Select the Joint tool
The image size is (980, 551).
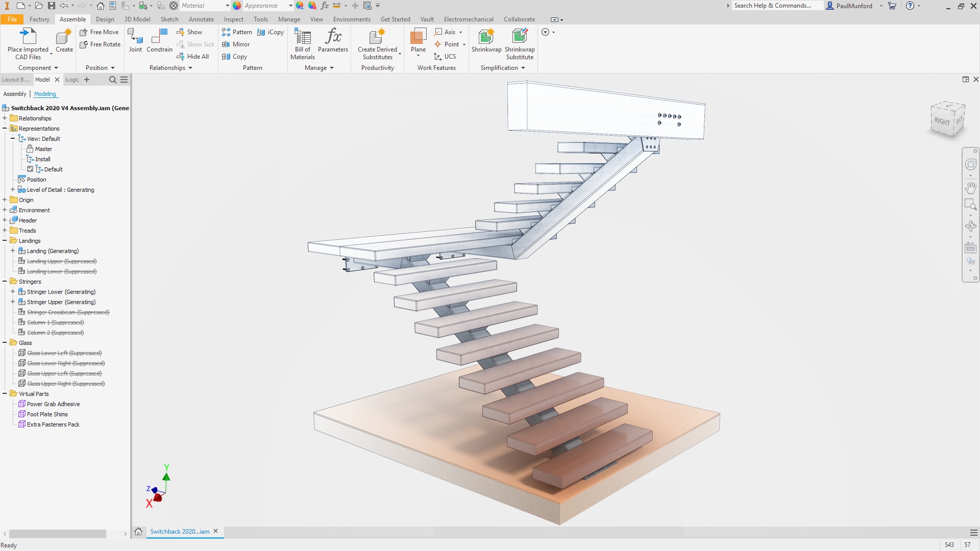(135, 37)
